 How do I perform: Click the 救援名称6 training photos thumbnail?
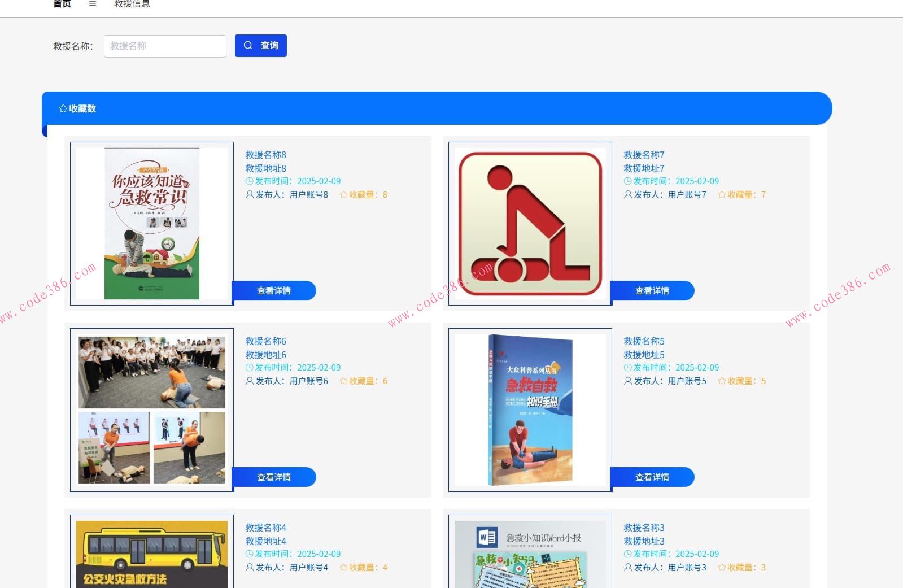coord(152,410)
